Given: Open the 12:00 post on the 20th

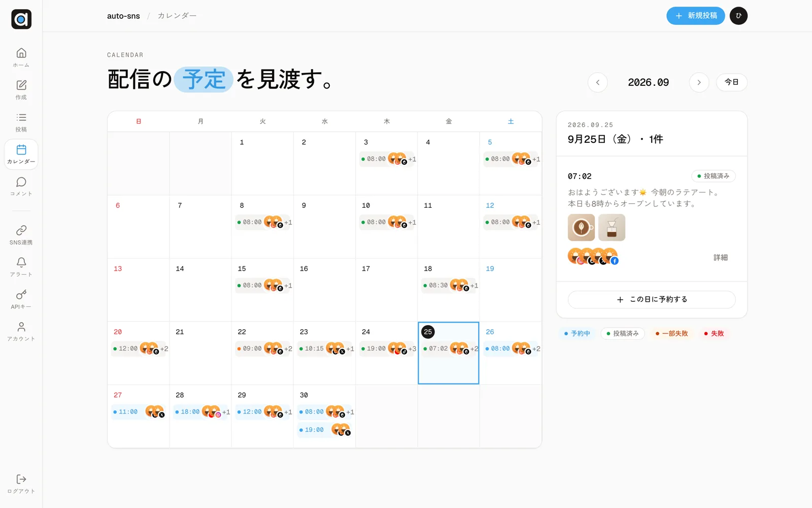Looking at the screenshot, I should click(139, 348).
